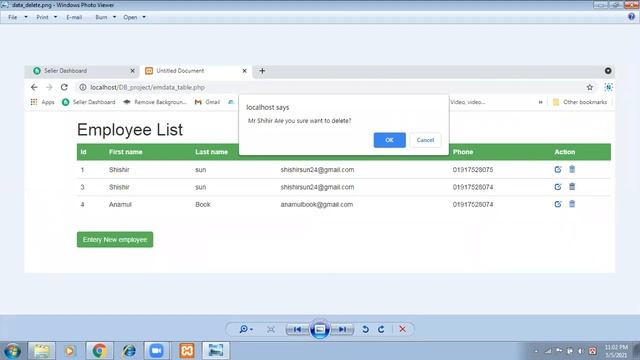Image resolution: width=640 pixels, height=360 pixels.
Task: Go to previous photo
Action: tap(297, 329)
